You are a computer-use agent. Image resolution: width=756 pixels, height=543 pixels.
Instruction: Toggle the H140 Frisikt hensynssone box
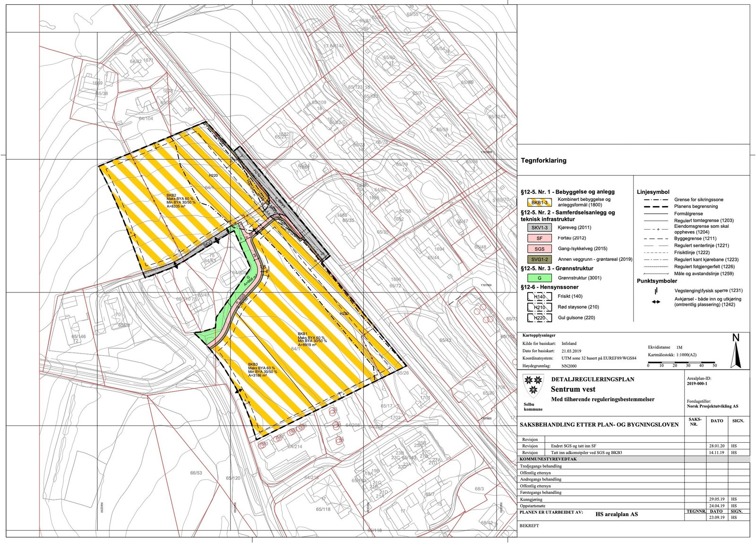(540, 296)
